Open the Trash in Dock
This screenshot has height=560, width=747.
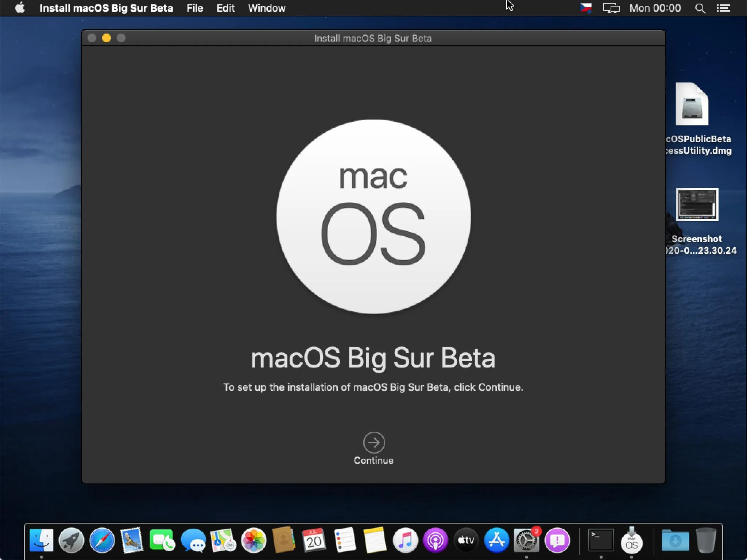[706, 540]
